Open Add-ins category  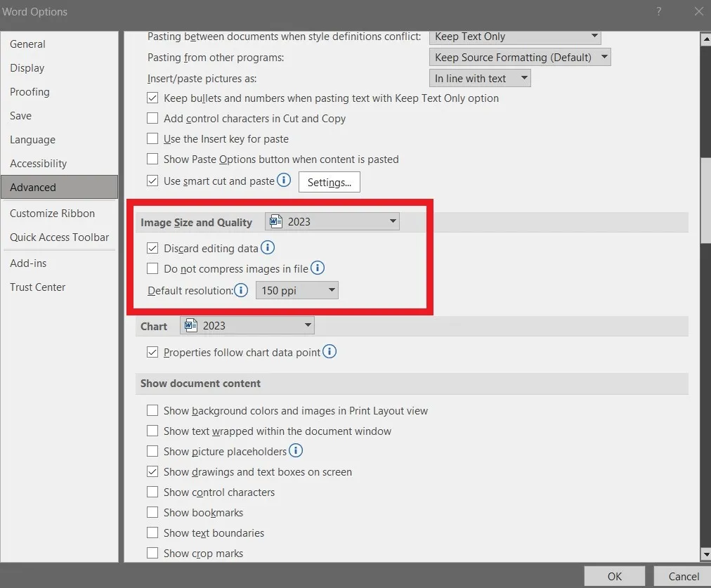(x=59, y=263)
